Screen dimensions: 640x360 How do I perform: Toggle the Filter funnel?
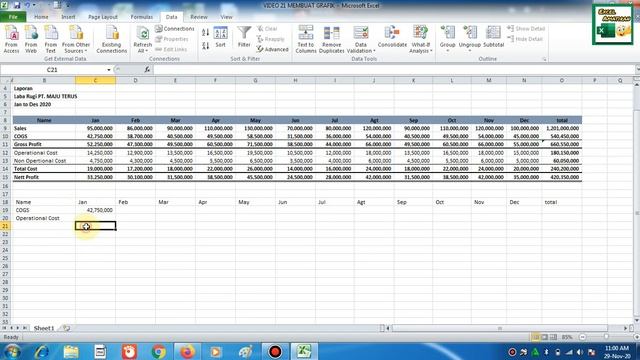pyautogui.click(x=244, y=38)
